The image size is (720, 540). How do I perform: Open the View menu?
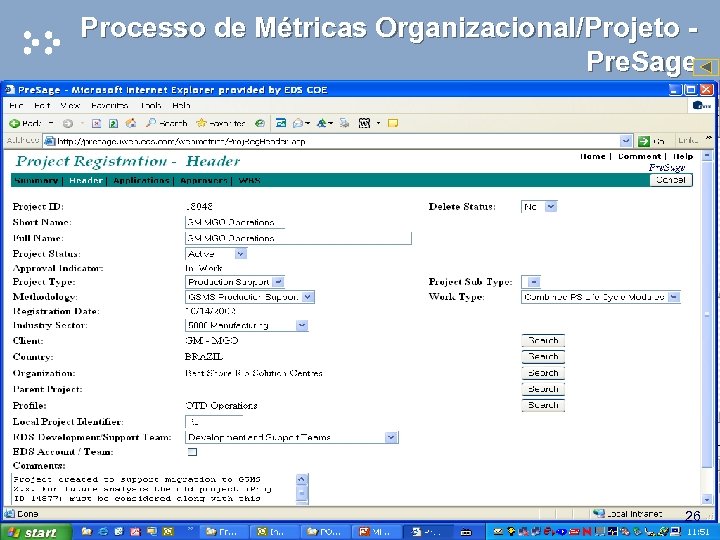(x=70, y=105)
